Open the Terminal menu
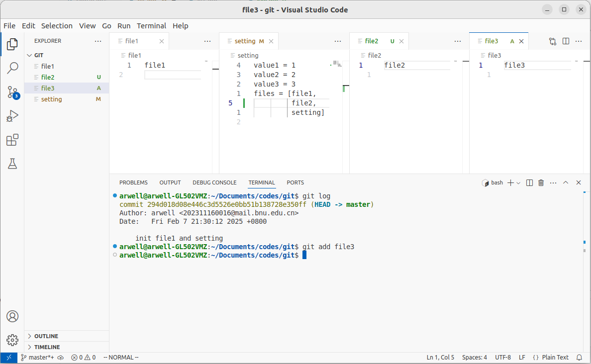The image size is (591, 364). (x=151, y=26)
